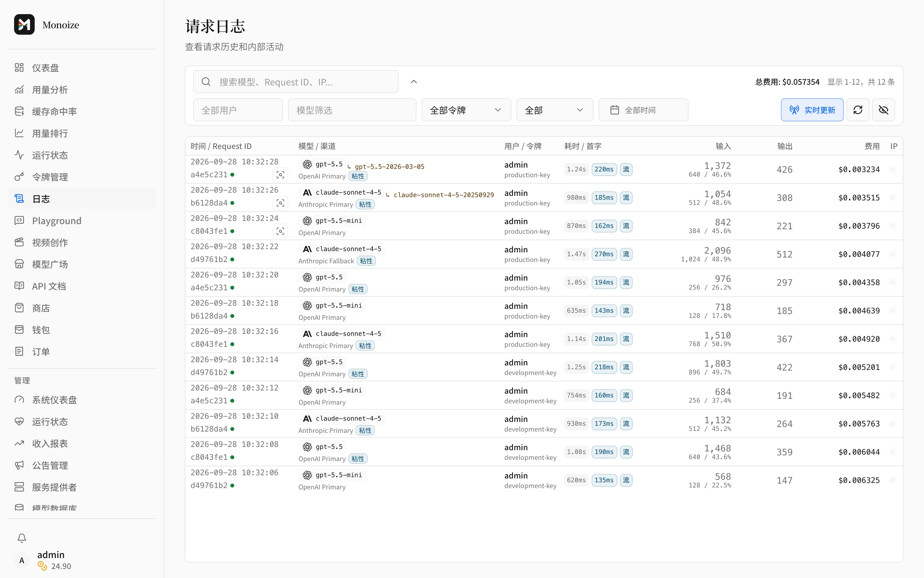The image size is (924, 578).
Task: Collapse the filter panel chevron
Action: [x=414, y=82]
